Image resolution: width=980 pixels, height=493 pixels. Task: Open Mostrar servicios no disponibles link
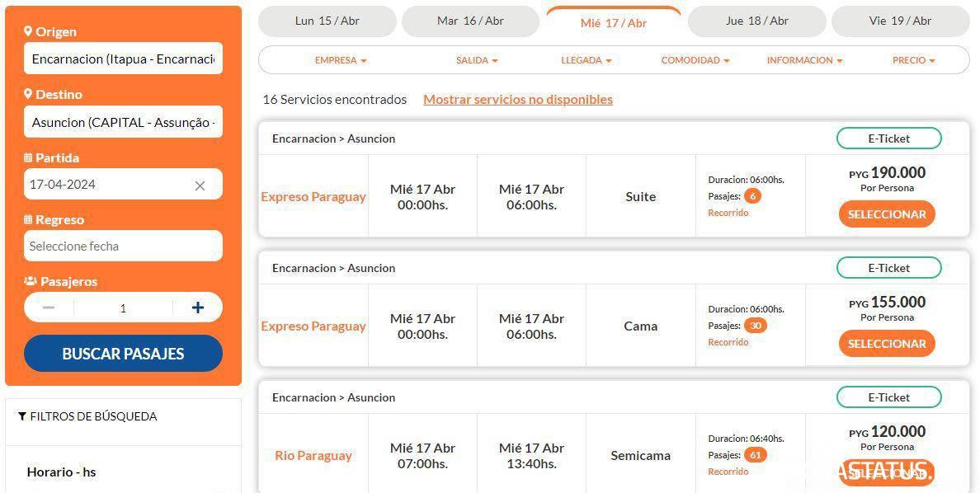point(518,100)
